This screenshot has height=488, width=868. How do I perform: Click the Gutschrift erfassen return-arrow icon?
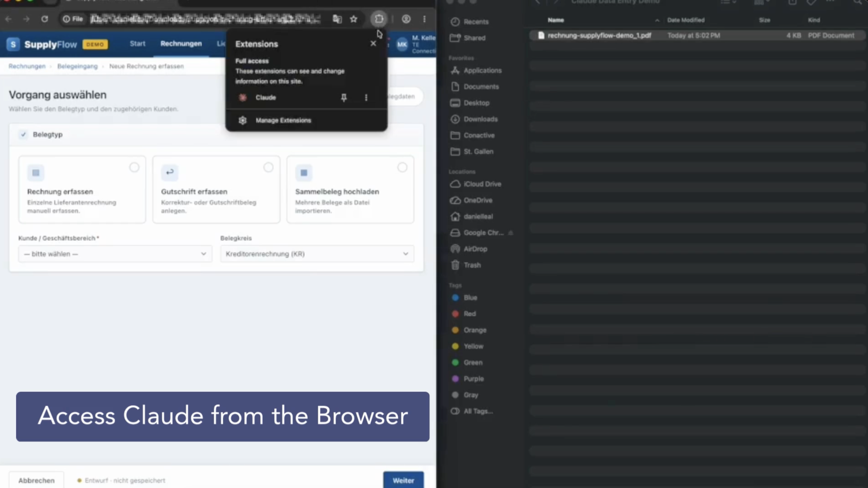point(170,173)
